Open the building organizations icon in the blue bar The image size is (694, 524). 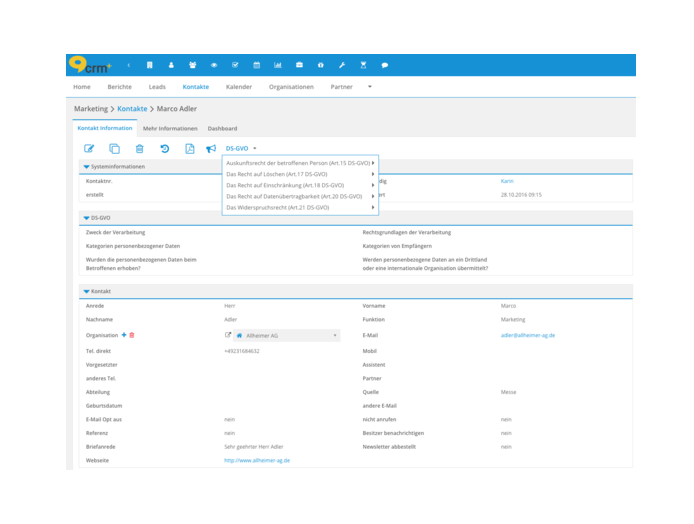click(x=150, y=65)
